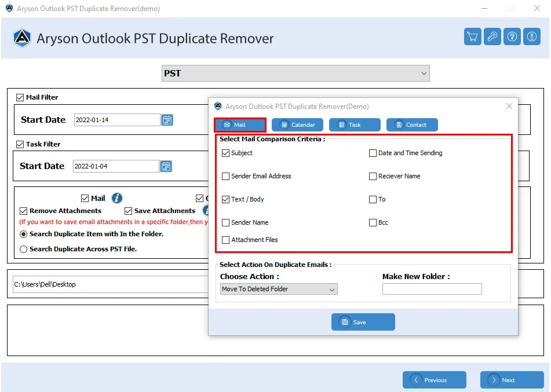Screen dimensions: 551x392
Task: Check the Reciever Name checkbox
Action: (373, 177)
